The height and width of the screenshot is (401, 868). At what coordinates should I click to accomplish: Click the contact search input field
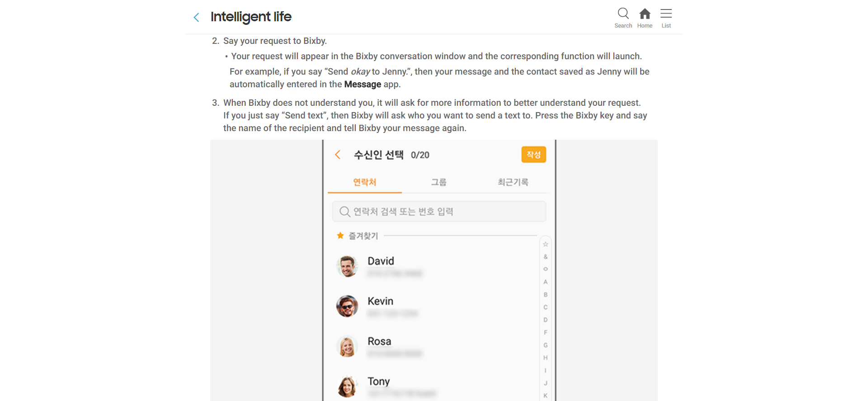pos(439,212)
